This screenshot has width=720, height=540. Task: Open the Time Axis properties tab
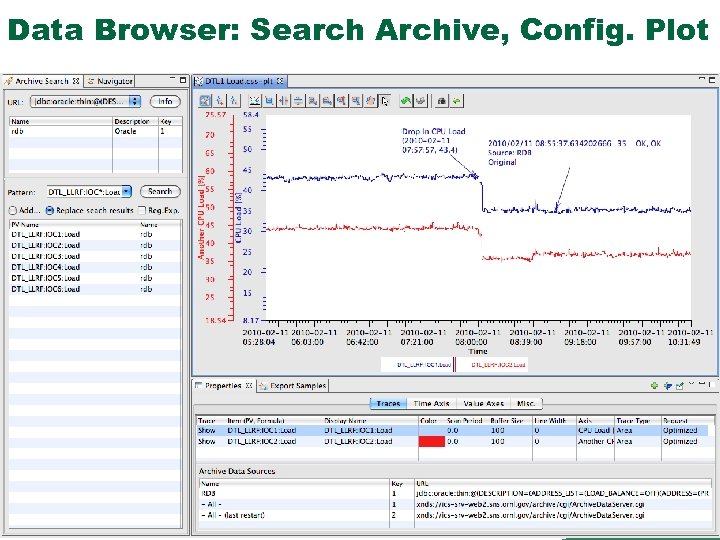(x=431, y=404)
